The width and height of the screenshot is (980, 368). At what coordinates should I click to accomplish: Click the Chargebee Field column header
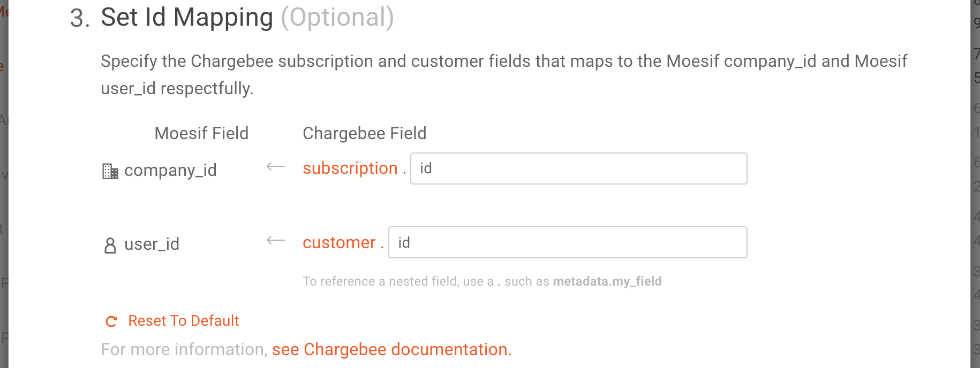pyautogui.click(x=364, y=133)
